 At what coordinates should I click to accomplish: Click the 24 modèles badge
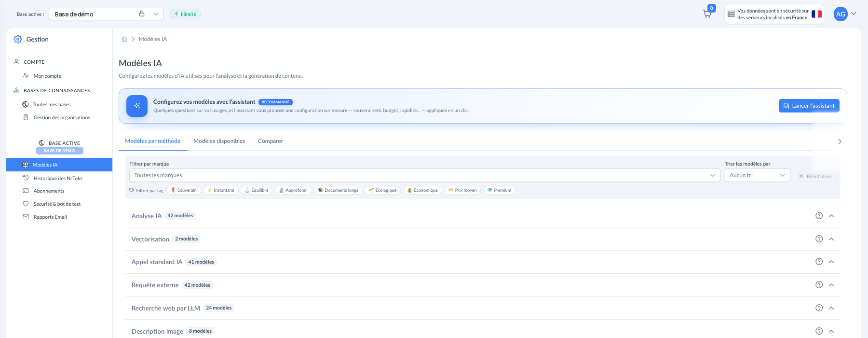[219, 308]
